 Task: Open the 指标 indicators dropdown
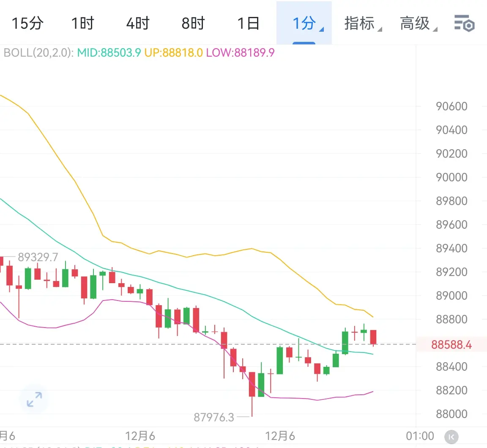click(x=363, y=24)
